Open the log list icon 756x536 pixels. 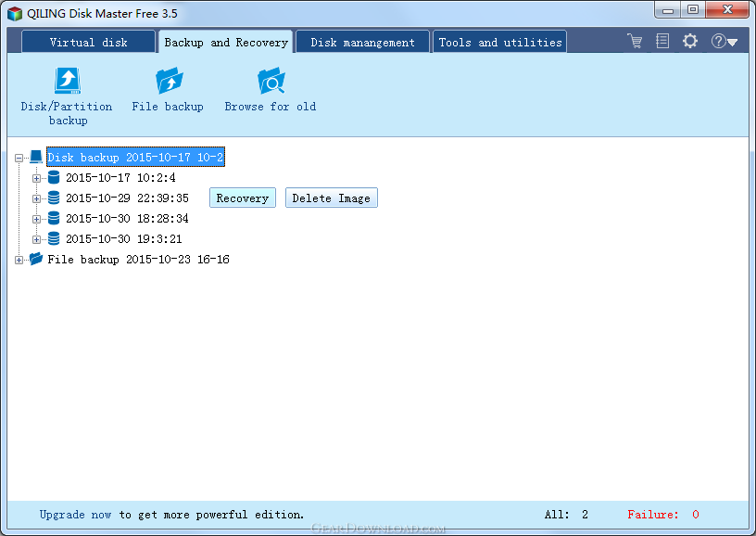(x=662, y=41)
